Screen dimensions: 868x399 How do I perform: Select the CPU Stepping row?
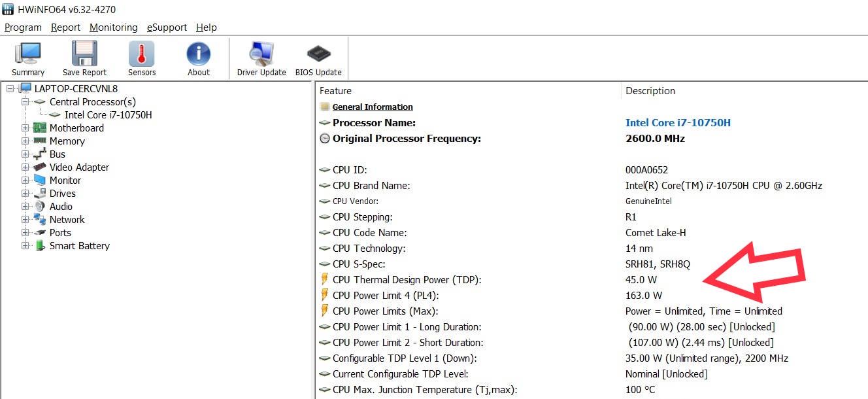click(x=592, y=217)
